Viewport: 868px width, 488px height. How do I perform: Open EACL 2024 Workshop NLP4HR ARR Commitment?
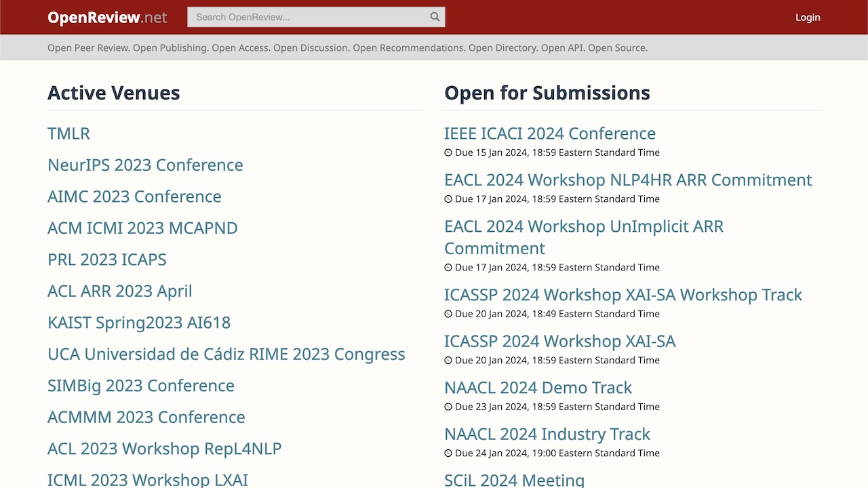point(628,180)
